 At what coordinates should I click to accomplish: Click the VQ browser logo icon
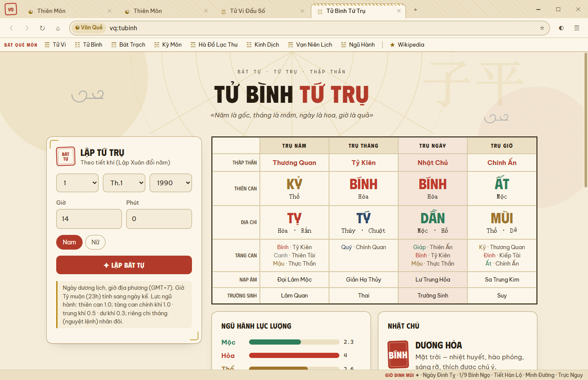tap(11, 9)
